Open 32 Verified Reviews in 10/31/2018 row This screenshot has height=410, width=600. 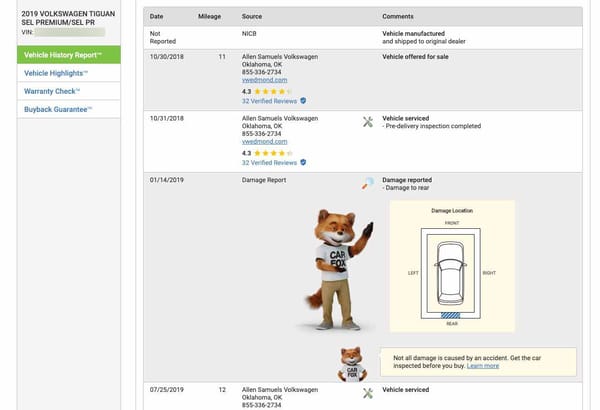(x=269, y=163)
